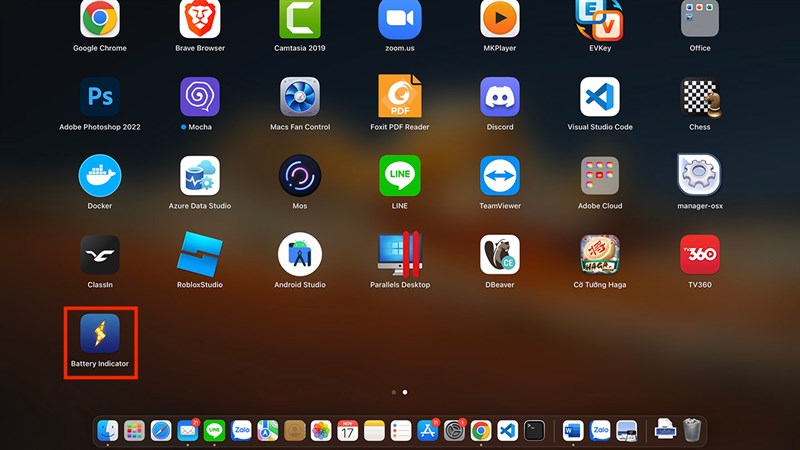Open the Mocha app
800x450 pixels.
200,97
